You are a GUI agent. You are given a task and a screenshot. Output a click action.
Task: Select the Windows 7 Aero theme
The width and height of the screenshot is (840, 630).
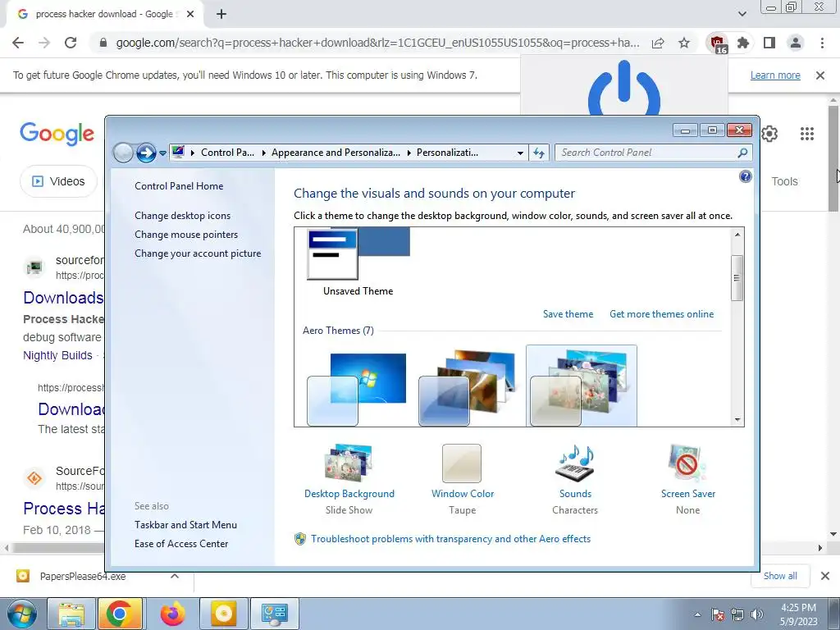356,390
